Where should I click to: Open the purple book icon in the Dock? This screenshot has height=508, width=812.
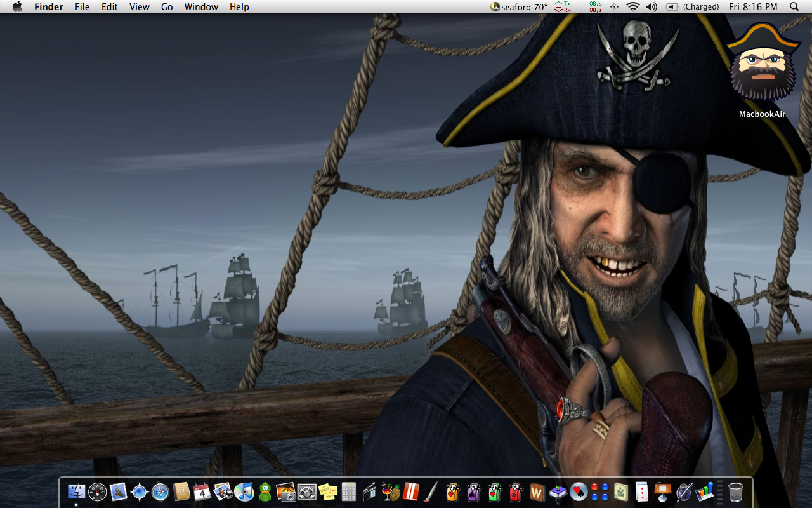tap(558, 491)
